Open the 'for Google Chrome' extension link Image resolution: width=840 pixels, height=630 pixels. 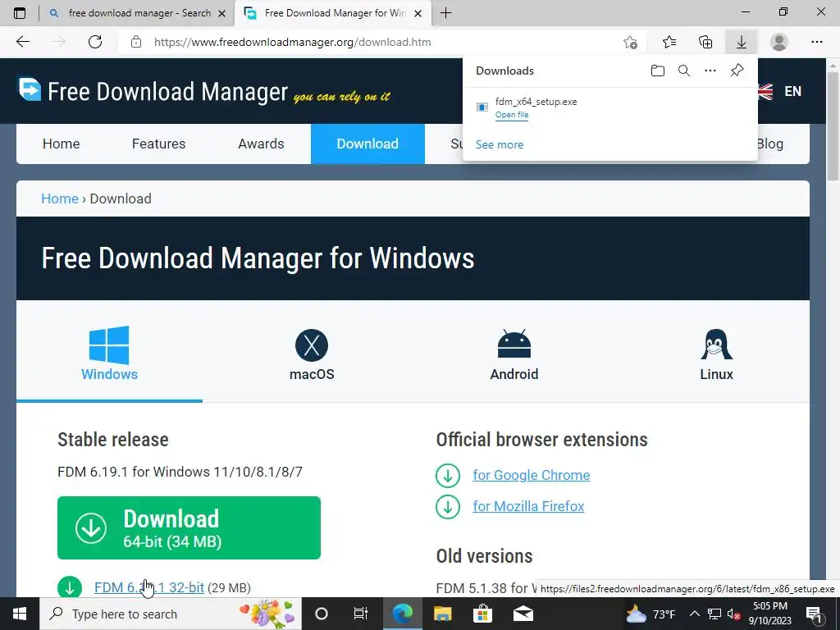pos(532,475)
